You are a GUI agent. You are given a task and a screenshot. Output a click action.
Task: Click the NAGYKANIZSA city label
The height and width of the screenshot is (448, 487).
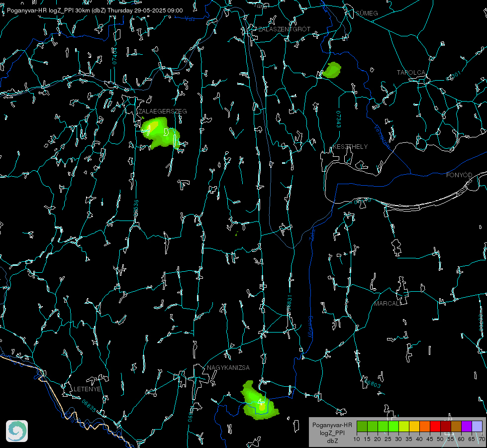point(228,367)
